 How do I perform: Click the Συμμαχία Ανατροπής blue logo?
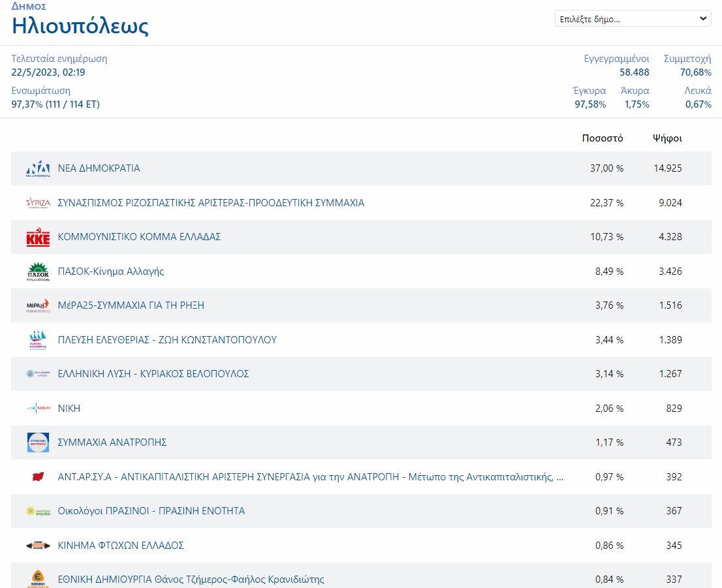click(39, 442)
